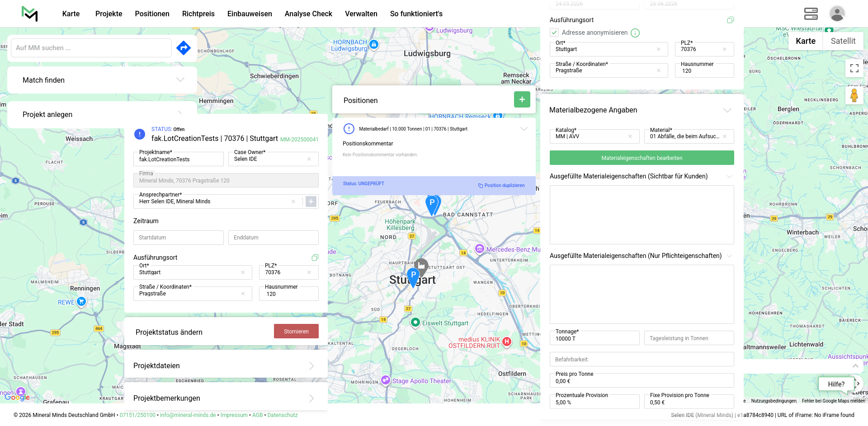Click the add Ansprechpartner plus icon
The image size is (868, 426).
coord(311,201)
